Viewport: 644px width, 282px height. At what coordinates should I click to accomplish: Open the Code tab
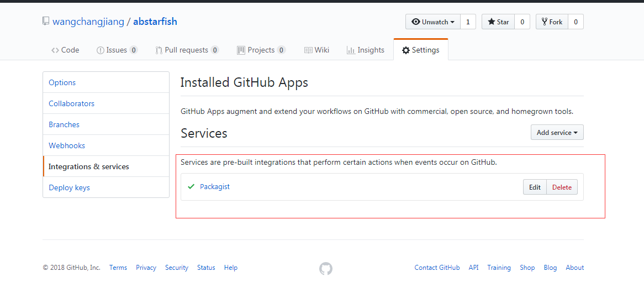tap(65, 50)
